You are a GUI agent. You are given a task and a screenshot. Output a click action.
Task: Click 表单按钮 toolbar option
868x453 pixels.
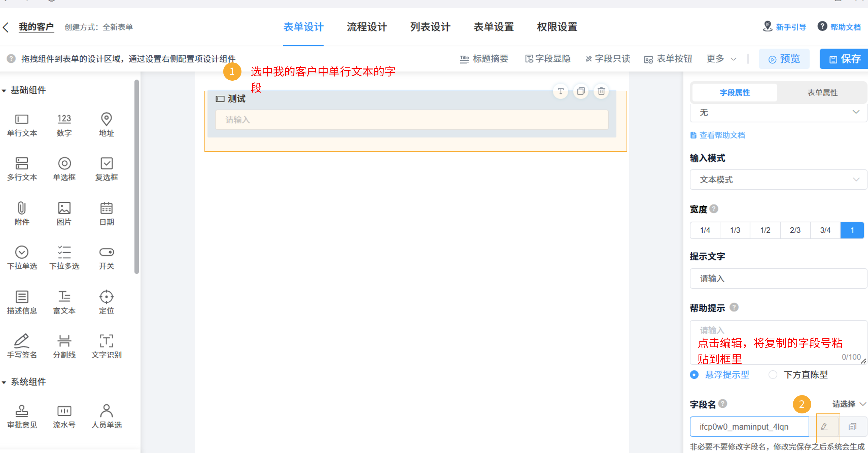(x=668, y=59)
